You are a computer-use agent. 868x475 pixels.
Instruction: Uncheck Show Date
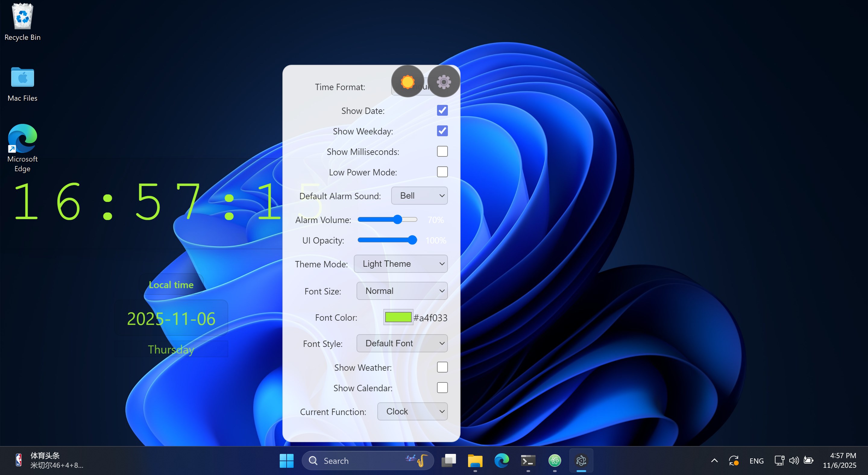click(442, 110)
